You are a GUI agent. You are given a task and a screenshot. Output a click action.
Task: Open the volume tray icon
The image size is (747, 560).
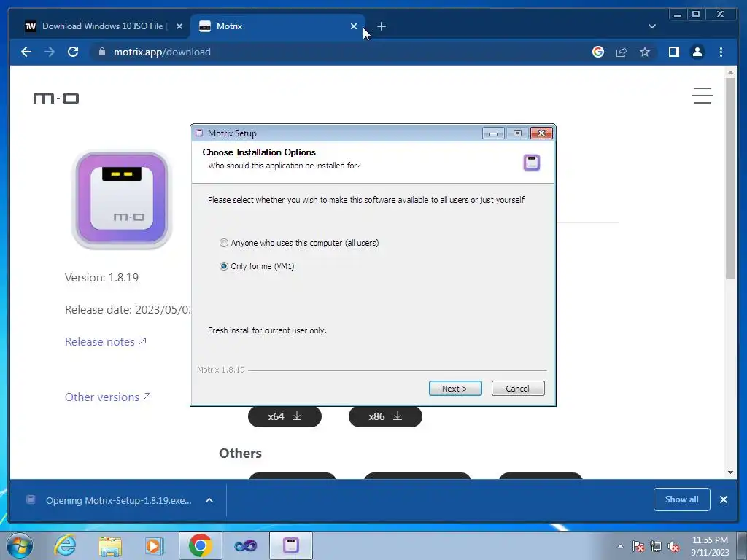(x=673, y=546)
